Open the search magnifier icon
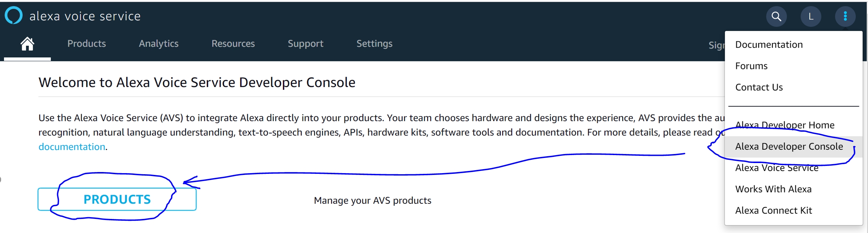This screenshot has height=233, width=868. 776,16
